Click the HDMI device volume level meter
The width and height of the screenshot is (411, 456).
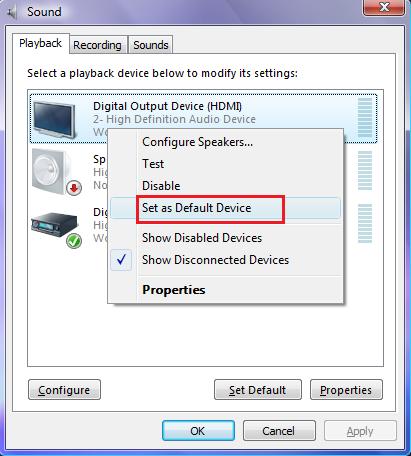coord(365,118)
